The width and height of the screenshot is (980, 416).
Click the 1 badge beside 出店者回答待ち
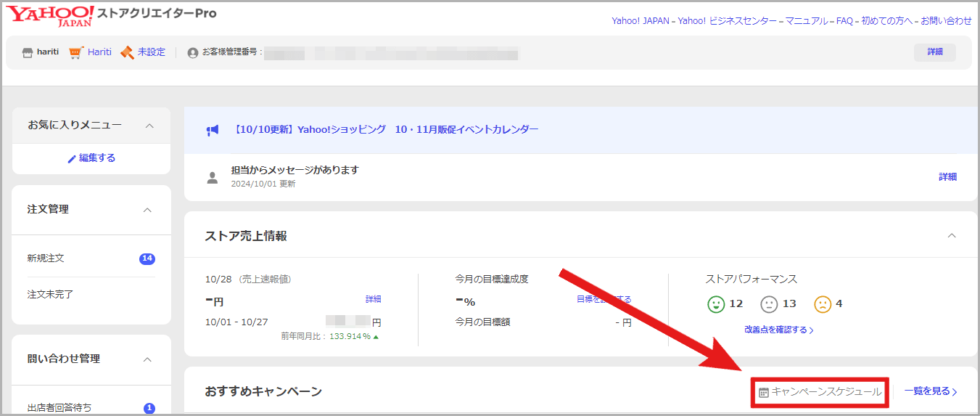pos(149,408)
